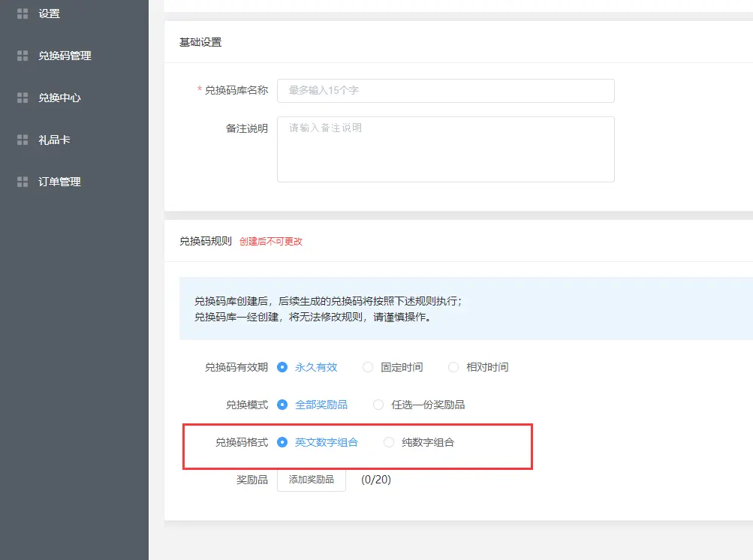Click the grid icon beside 订单管理
Viewport: 753px width, 560px height.
[x=23, y=182]
